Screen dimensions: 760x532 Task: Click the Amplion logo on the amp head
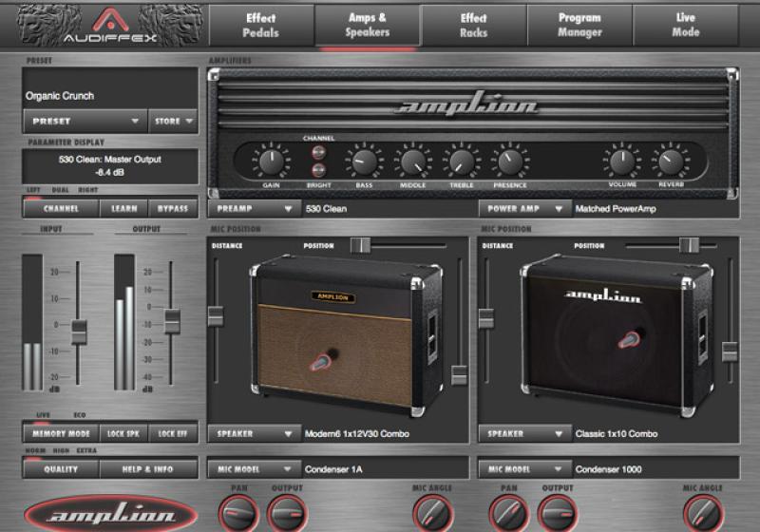pos(467,104)
